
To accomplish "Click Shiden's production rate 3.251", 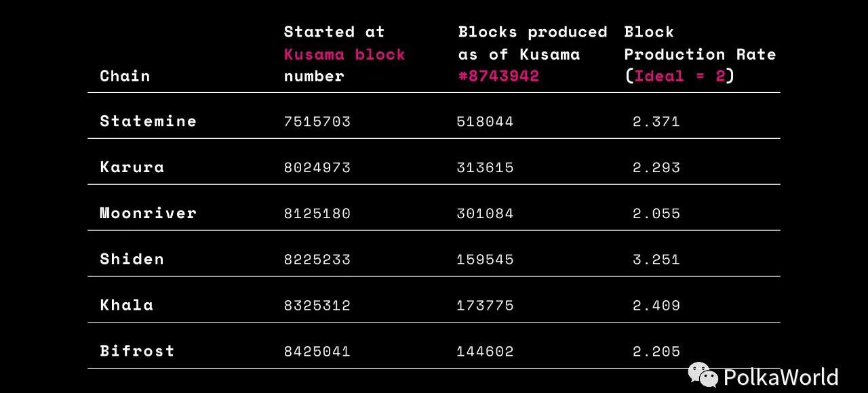I will coord(656,260).
